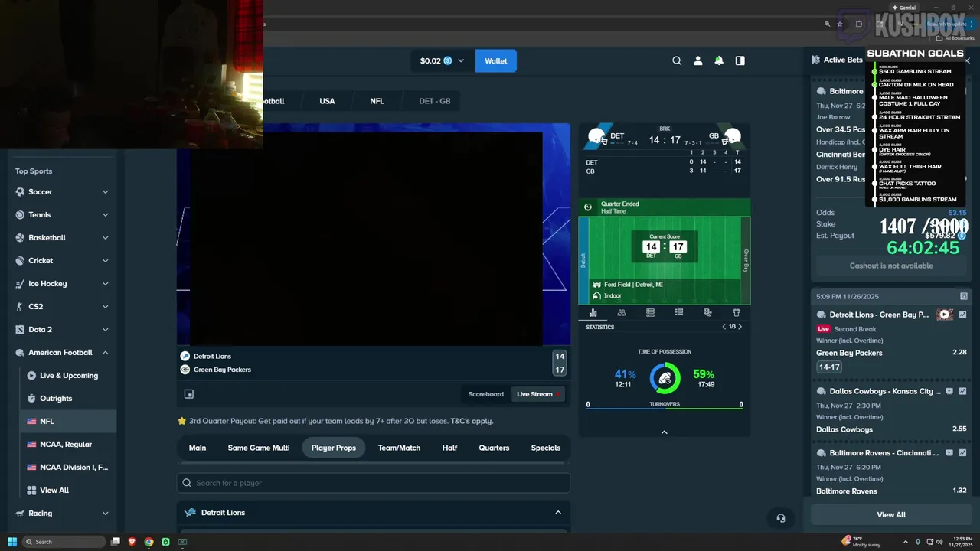Click the Windows taskbar Search box
The image size is (980, 551).
point(63,542)
